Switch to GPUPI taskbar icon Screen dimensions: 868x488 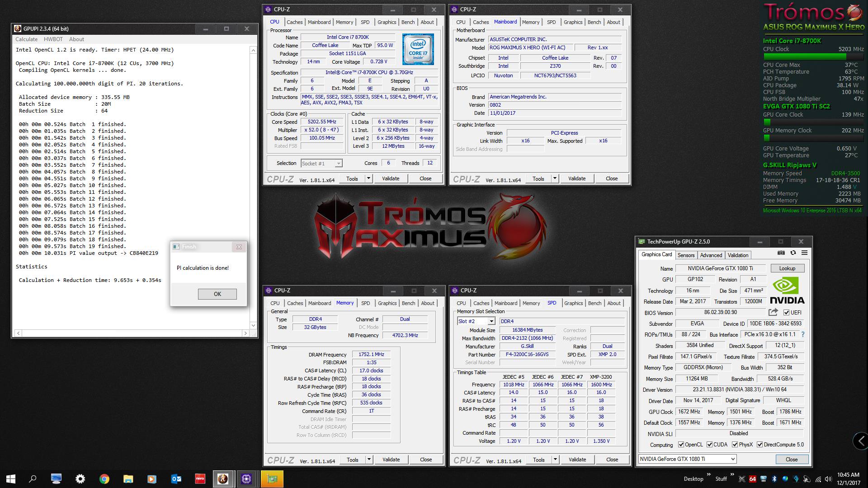pos(223,479)
